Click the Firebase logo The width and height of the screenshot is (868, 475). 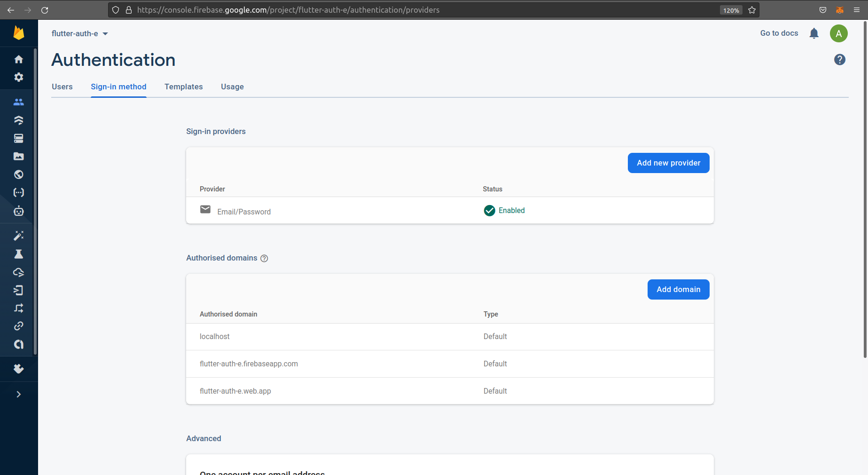click(19, 33)
